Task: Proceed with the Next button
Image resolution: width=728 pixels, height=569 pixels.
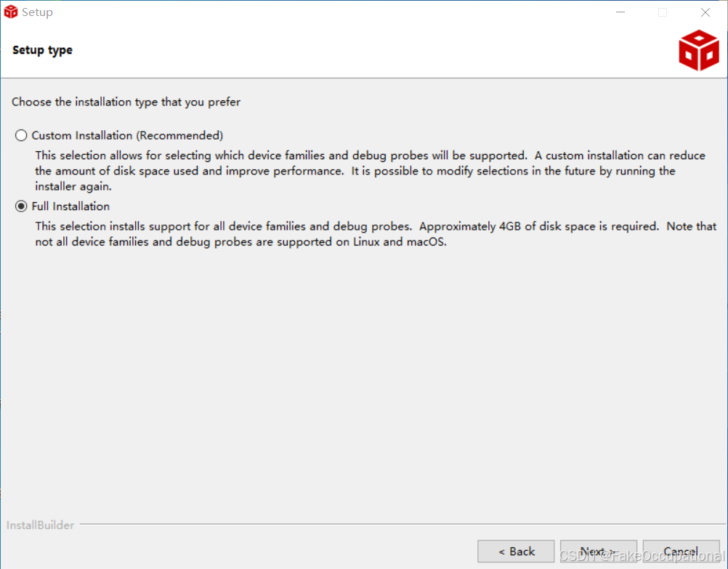Action: point(598,552)
